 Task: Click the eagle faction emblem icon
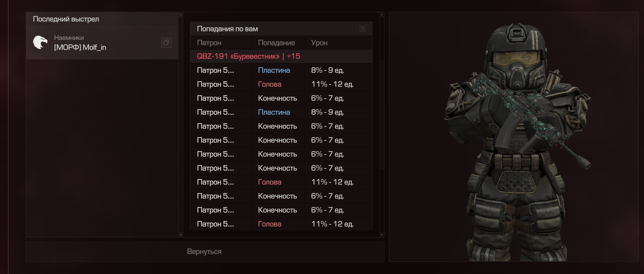(40, 42)
